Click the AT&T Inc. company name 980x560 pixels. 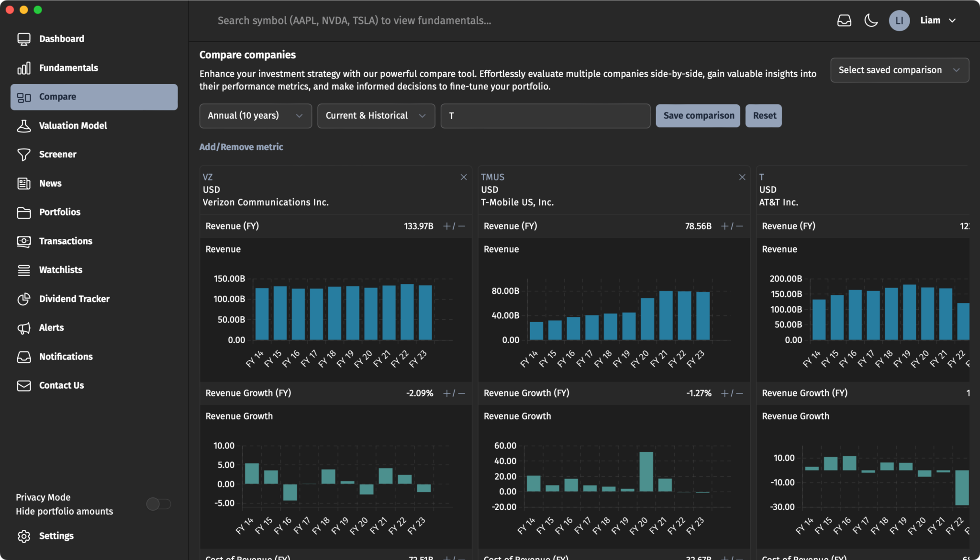point(779,202)
